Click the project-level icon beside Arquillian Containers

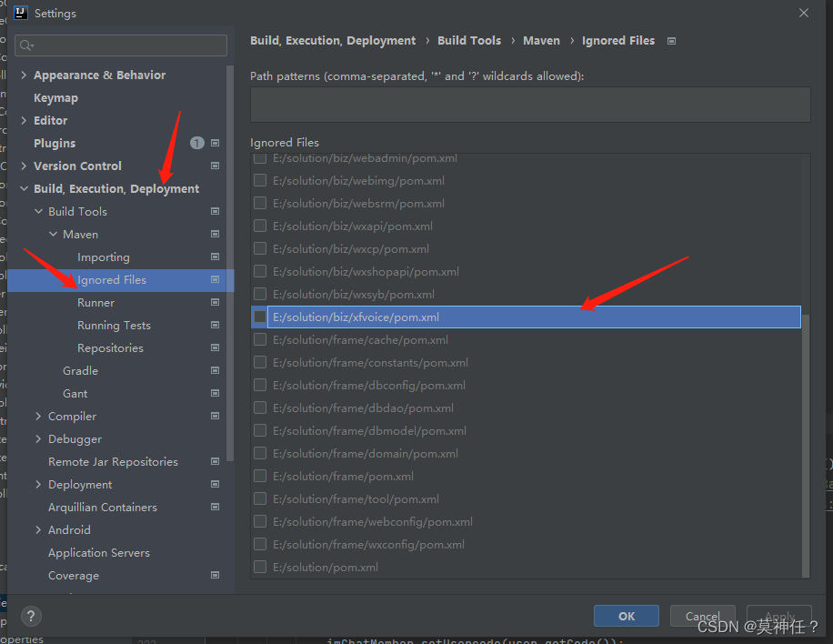pos(216,507)
